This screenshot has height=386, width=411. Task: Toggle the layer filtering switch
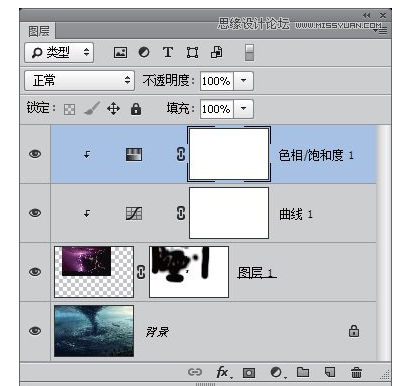click(249, 52)
